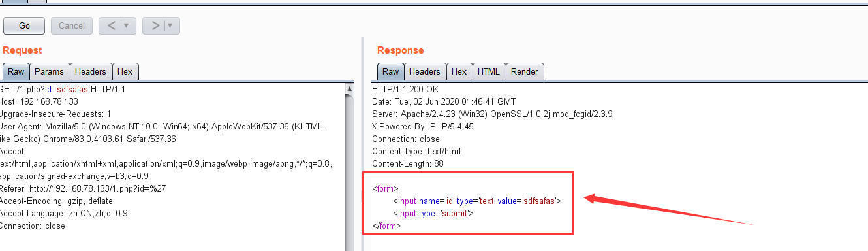Screen dimensions: 868x251
Task: Click the id parameter value sdfsafas in request
Action: pos(72,89)
